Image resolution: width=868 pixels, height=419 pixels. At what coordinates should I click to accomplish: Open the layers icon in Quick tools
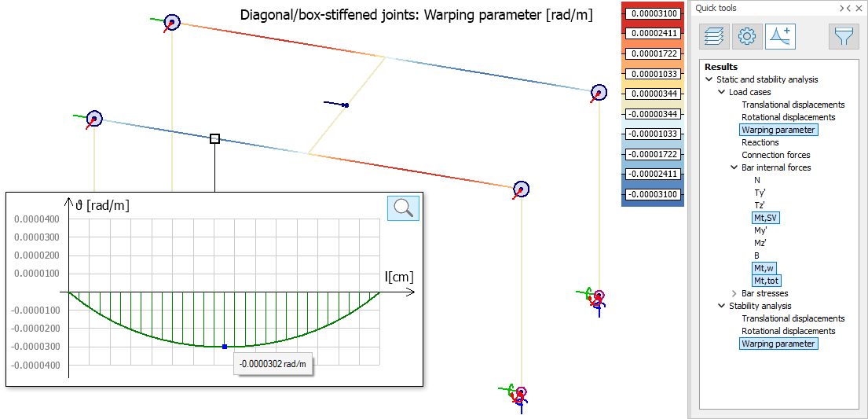(713, 37)
